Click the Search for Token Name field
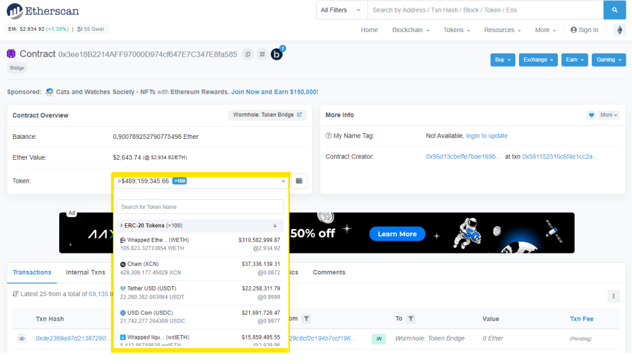632x364 pixels. coord(200,207)
